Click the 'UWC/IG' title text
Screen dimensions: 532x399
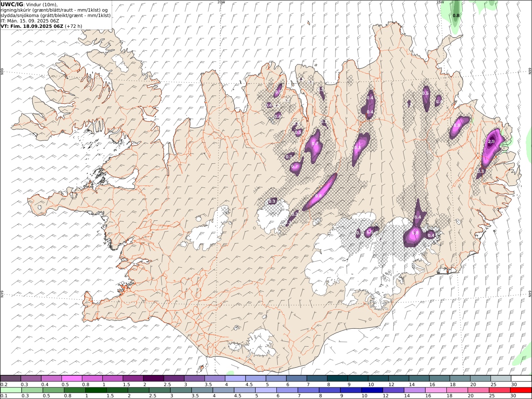click(12, 4)
